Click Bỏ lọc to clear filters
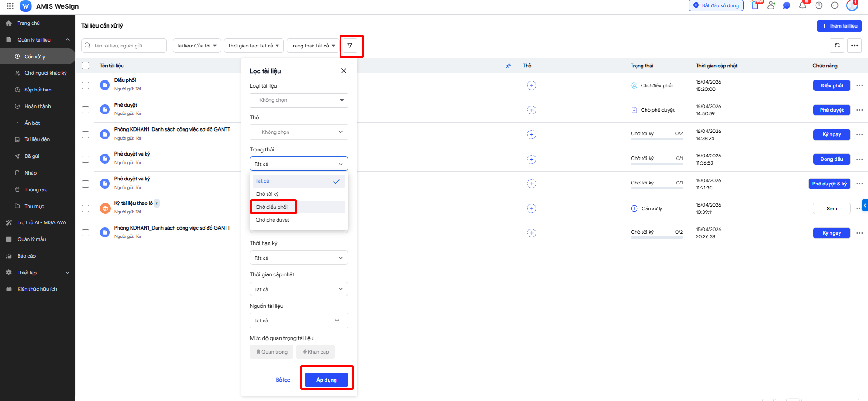 283,380
